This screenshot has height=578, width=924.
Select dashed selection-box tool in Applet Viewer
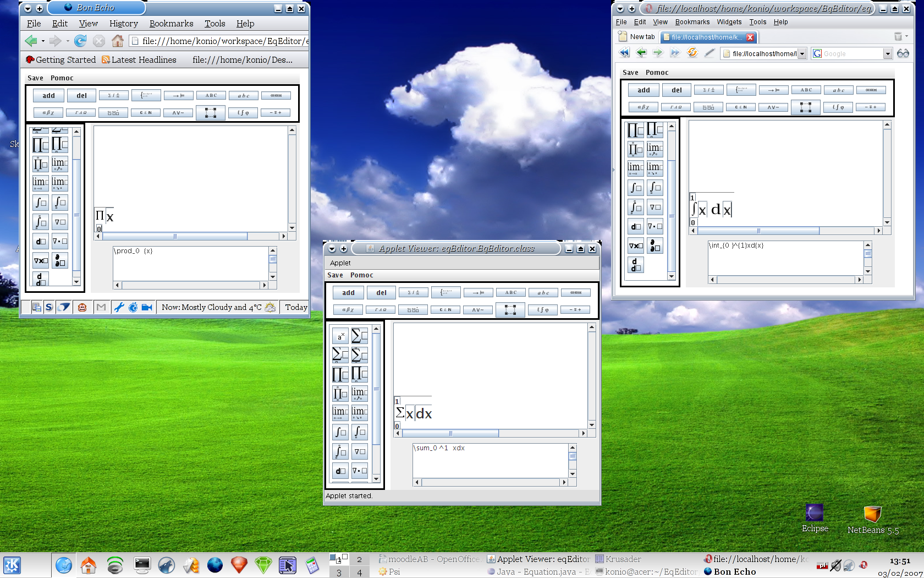[x=510, y=310]
